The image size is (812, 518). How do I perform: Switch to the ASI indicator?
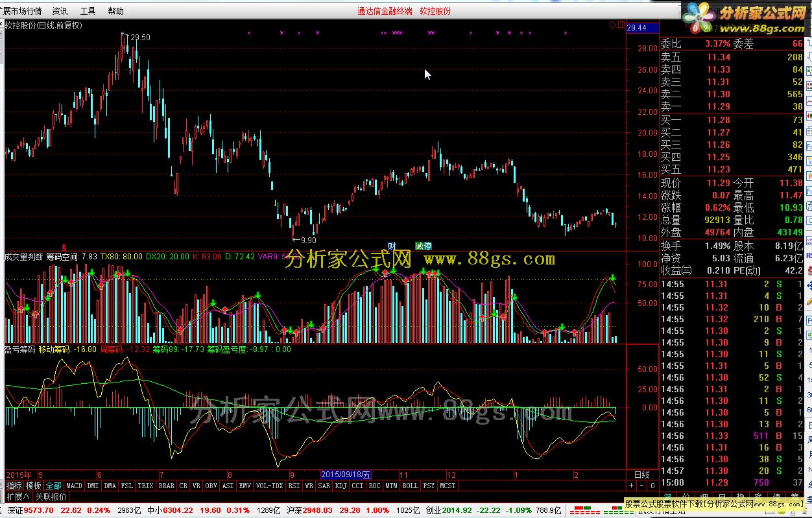(x=228, y=486)
